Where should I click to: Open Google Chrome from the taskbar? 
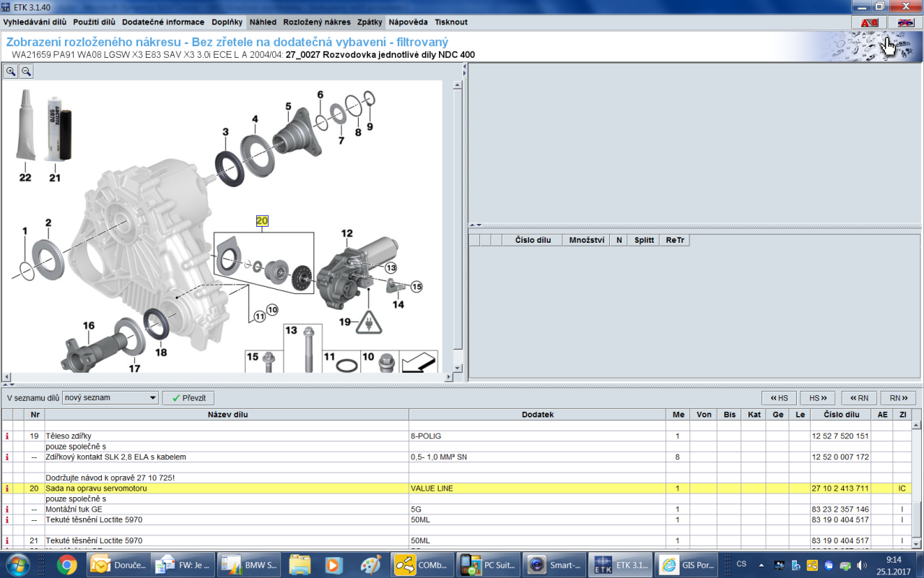pyautogui.click(x=67, y=564)
